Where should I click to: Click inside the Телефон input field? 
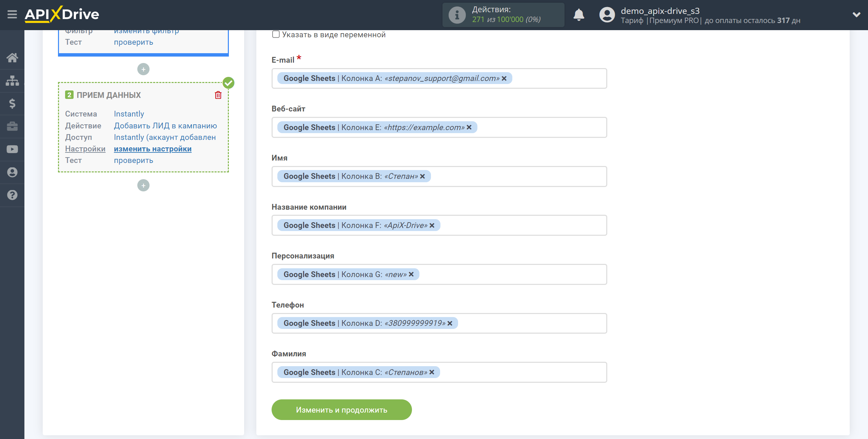pos(439,323)
